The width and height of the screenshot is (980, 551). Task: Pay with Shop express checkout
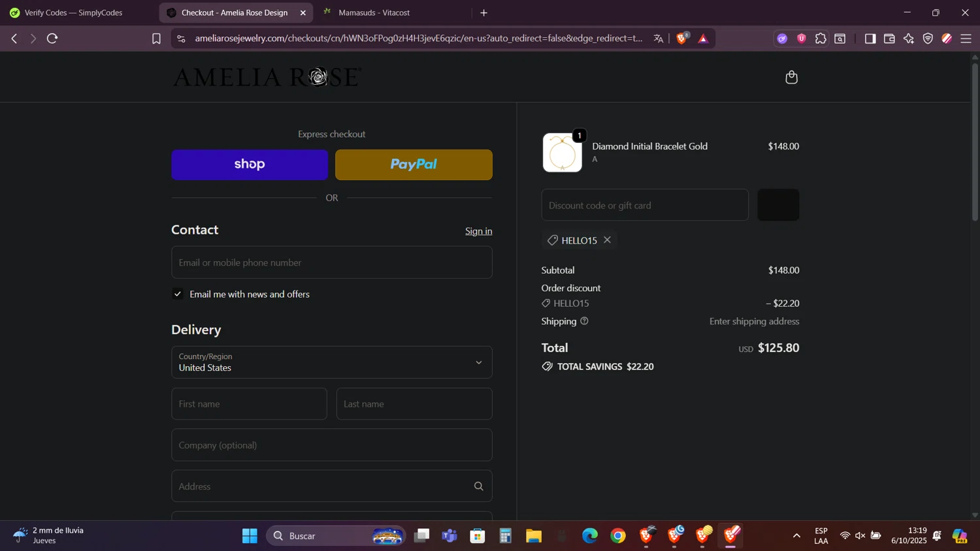(x=250, y=165)
